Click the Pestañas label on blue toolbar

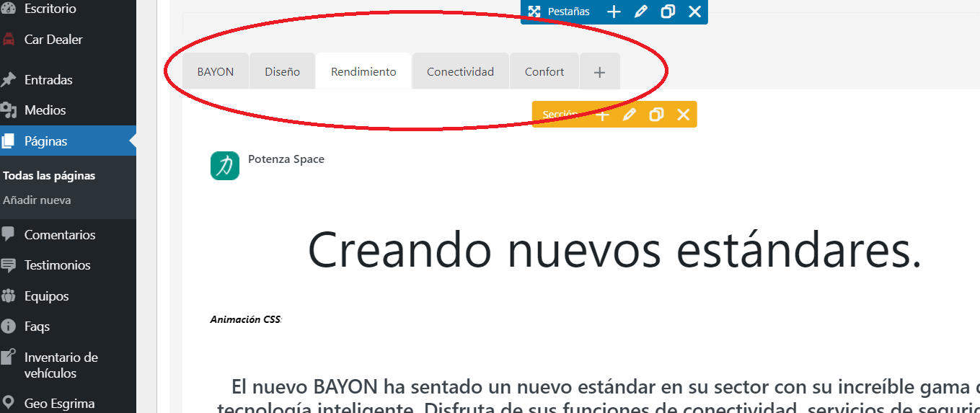pyautogui.click(x=569, y=12)
